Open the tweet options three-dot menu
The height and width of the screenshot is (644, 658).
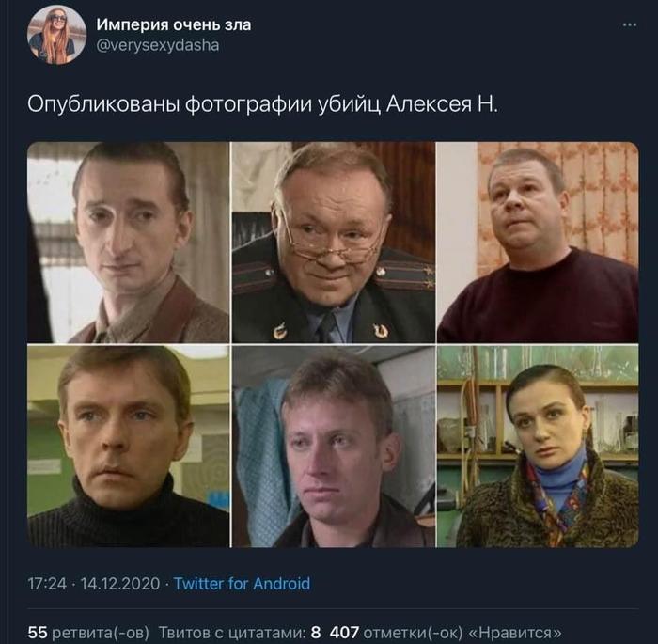pos(630,25)
